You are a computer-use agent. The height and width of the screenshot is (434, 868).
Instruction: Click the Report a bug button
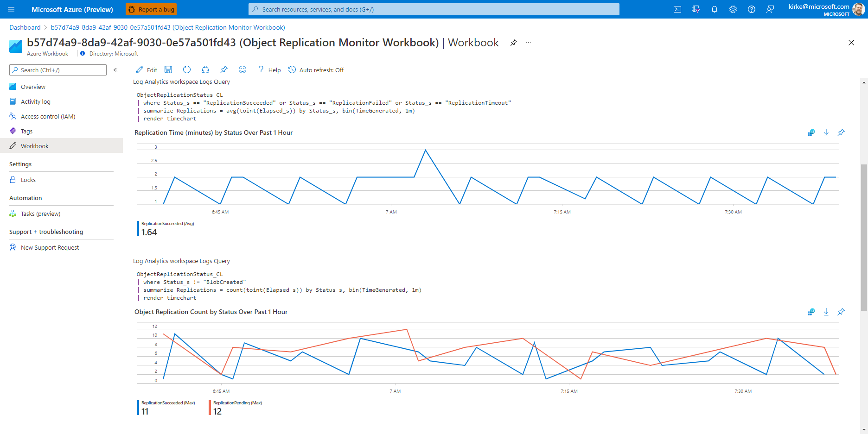[x=151, y=9]
